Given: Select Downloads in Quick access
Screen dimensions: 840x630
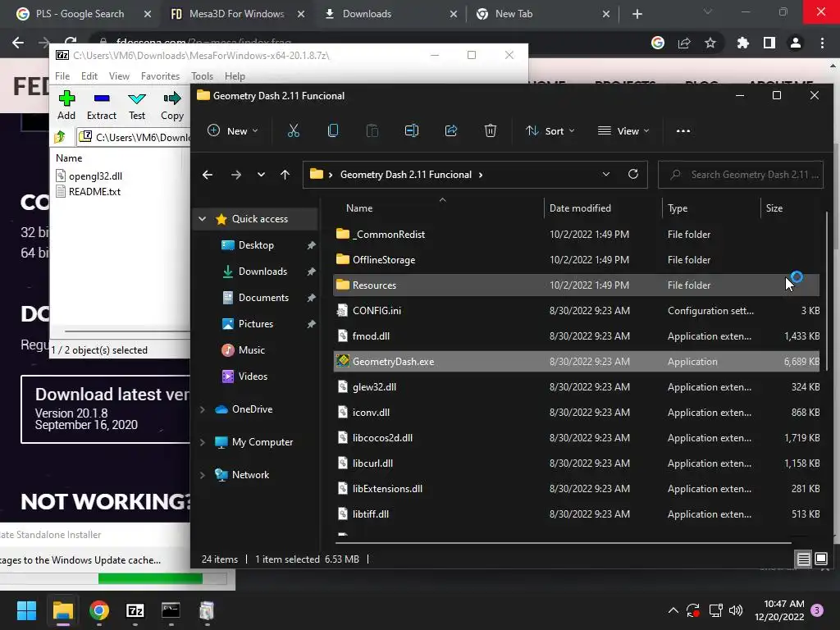Looking at the screenshot, I should pyautogui.click(x=262, y=272).
